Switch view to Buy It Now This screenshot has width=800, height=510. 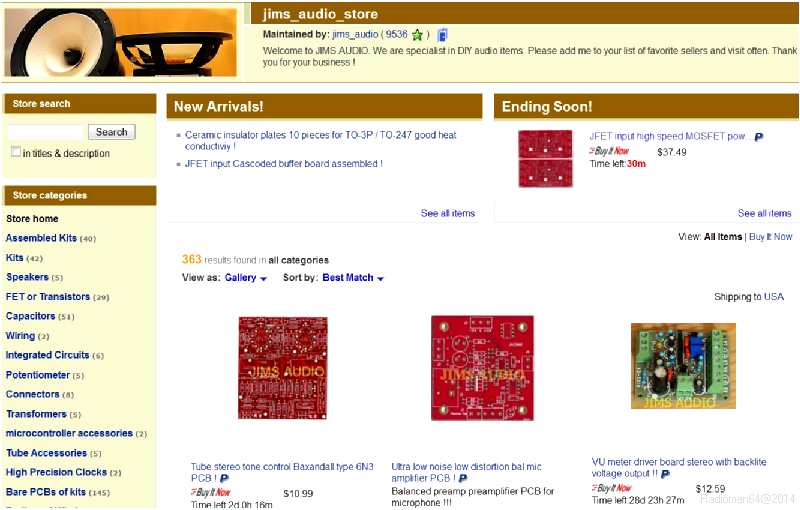770,237
